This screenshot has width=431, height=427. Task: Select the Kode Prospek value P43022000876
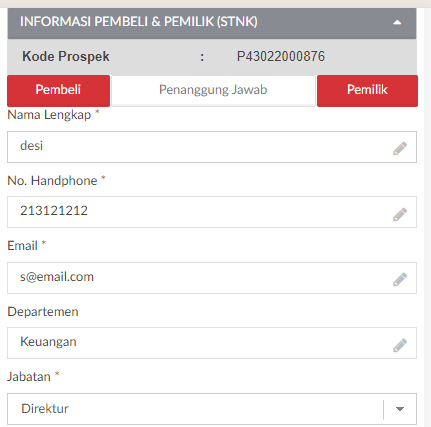[281, 56]
